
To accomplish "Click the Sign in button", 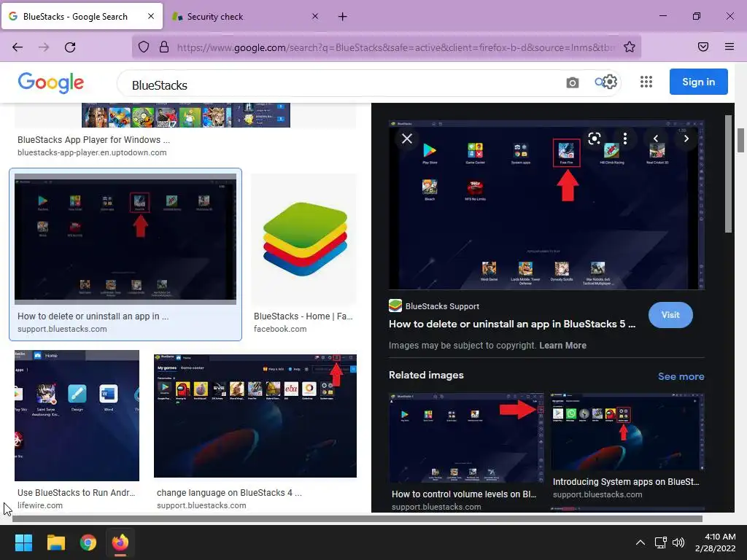I will [698, 82].
